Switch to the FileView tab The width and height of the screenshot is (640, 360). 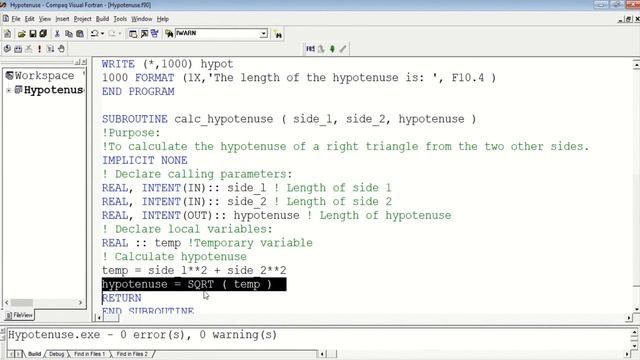pyautogui.click(x=19, y=315)
